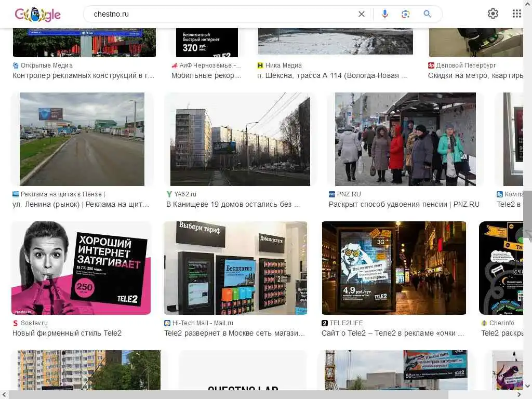Viewport: 532px width, 399px height.
Task: Open Cherinfo Tele2 infographic image
Action: coord(501,268)
